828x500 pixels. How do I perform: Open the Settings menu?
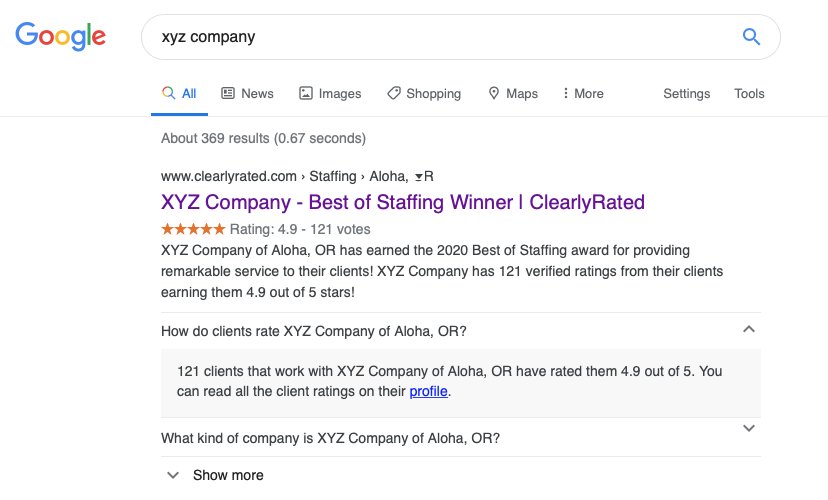(686, 93)
